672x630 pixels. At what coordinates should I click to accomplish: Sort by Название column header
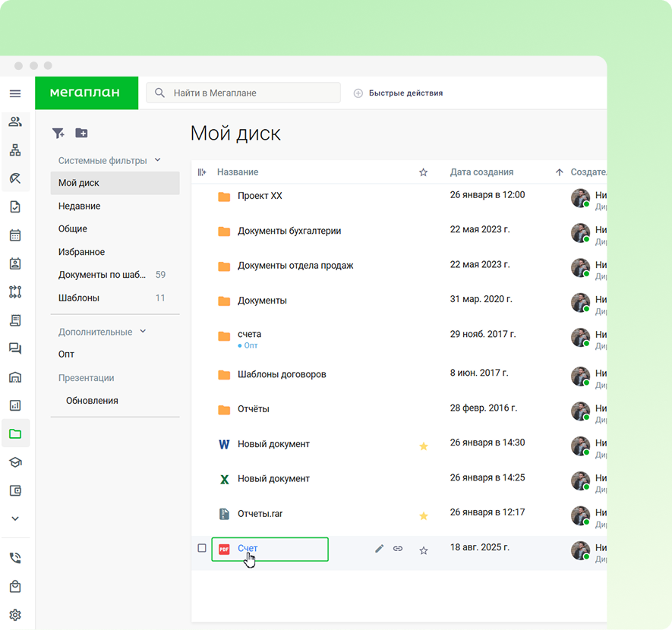pyautogui.click(x=238, y=172)
